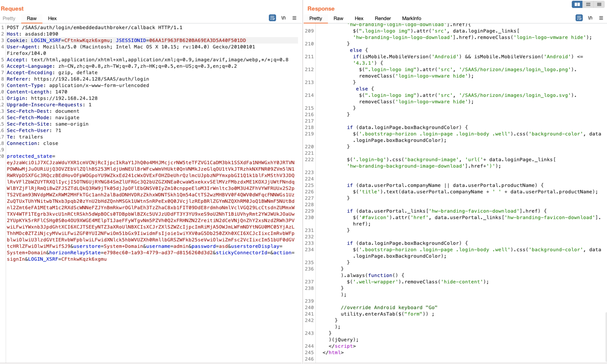607x364 pixels.
Task: Open the Response Render tab
Action: pos(382,18)
